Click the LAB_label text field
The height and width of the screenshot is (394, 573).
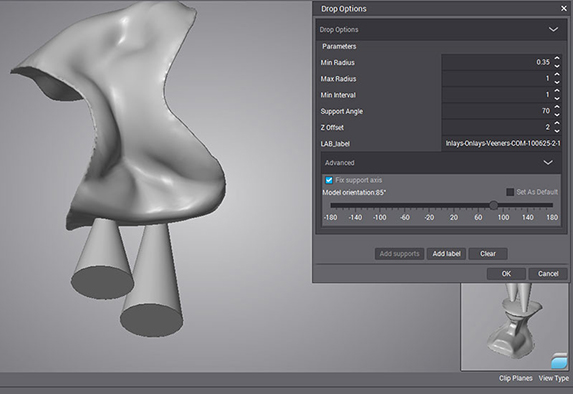501,143
